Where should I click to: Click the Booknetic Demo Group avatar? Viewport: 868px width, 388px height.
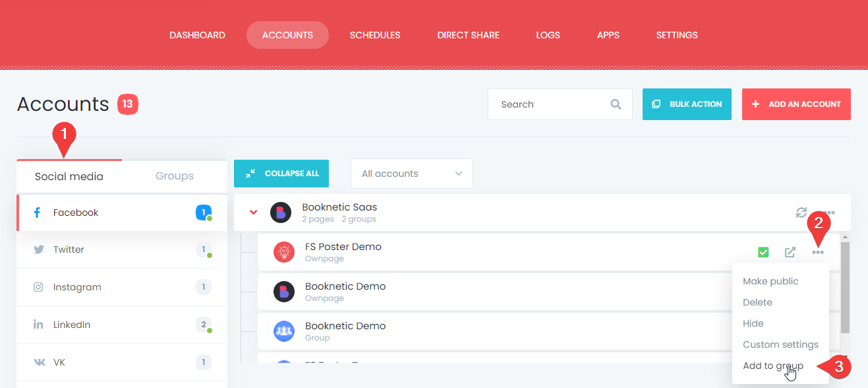coord(284,331)
